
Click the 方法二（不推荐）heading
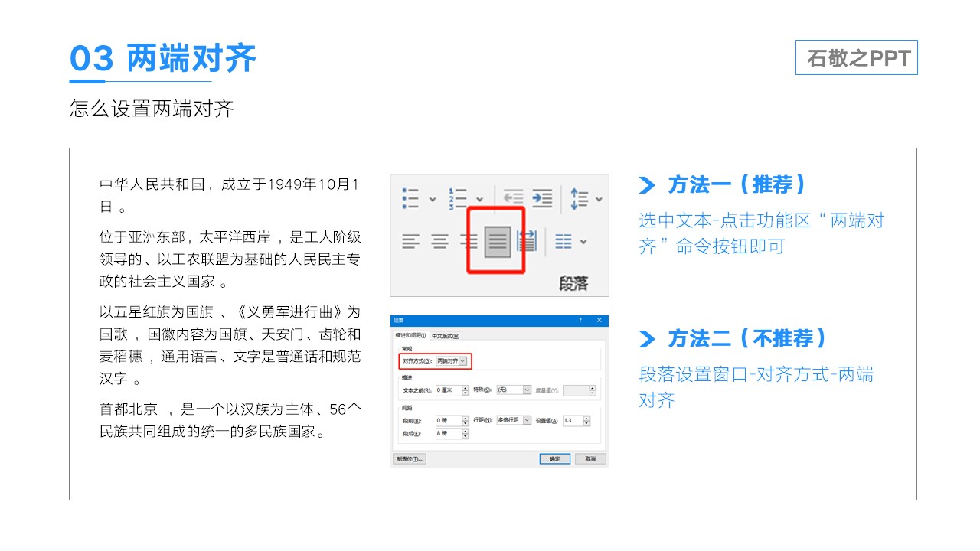tap(748, 338)
